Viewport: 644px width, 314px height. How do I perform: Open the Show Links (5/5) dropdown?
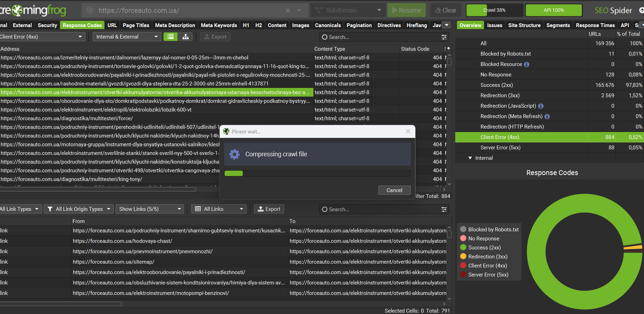150,209
